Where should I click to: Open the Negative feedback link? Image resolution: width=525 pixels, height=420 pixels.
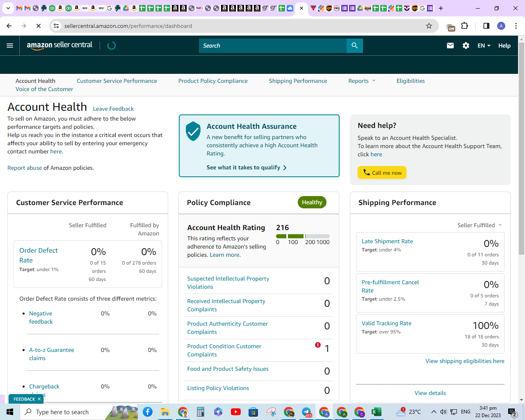click(41, 317)
